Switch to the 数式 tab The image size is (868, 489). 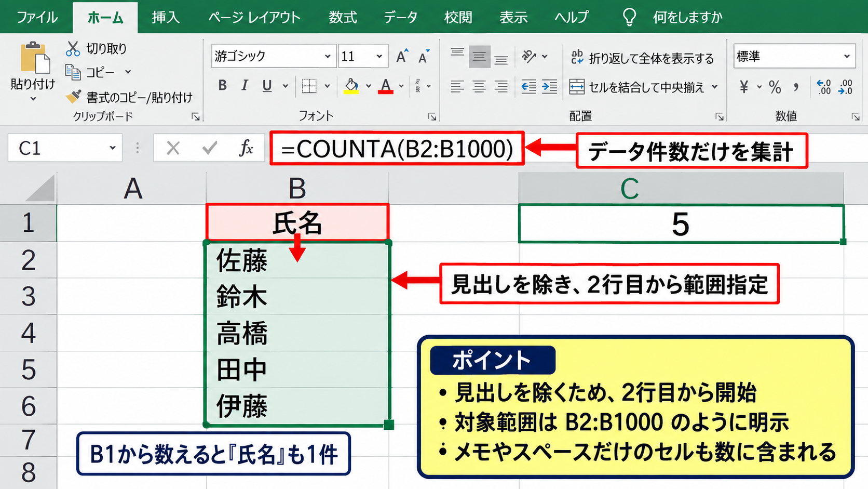pos(343,17)
